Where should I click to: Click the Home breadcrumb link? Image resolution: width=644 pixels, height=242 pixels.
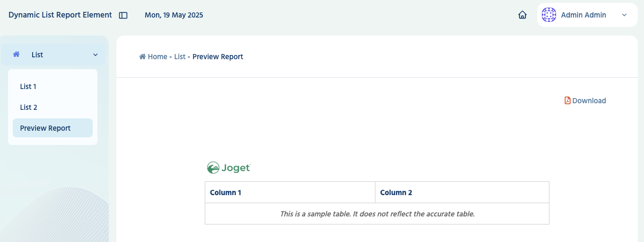coord(157,57)
